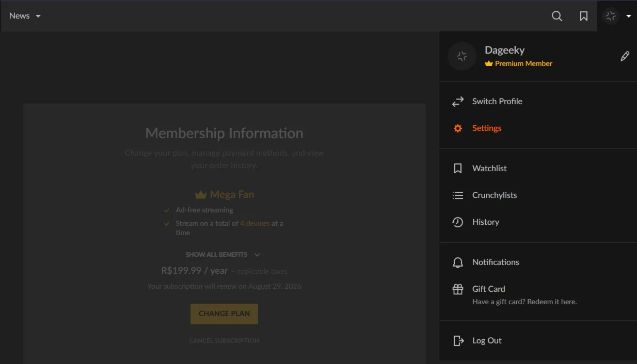Click the 4 devices link

[x=254, y=223]
